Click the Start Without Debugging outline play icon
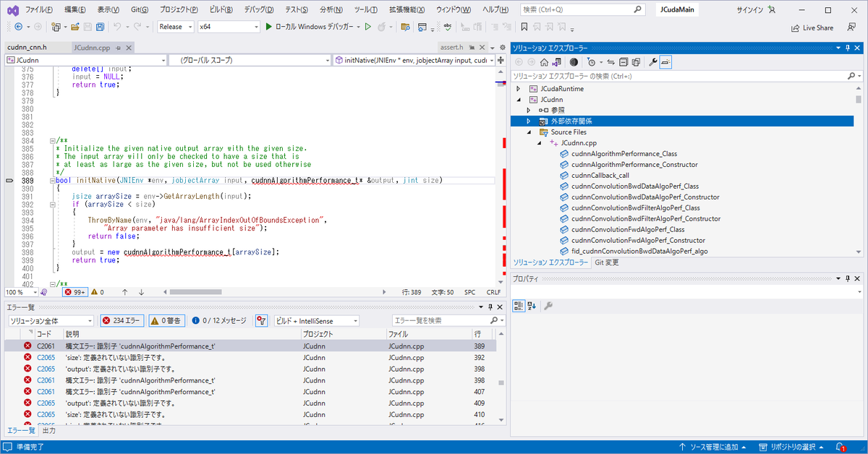The width and height of the screenshot is (868, 454). coord(367,27)
